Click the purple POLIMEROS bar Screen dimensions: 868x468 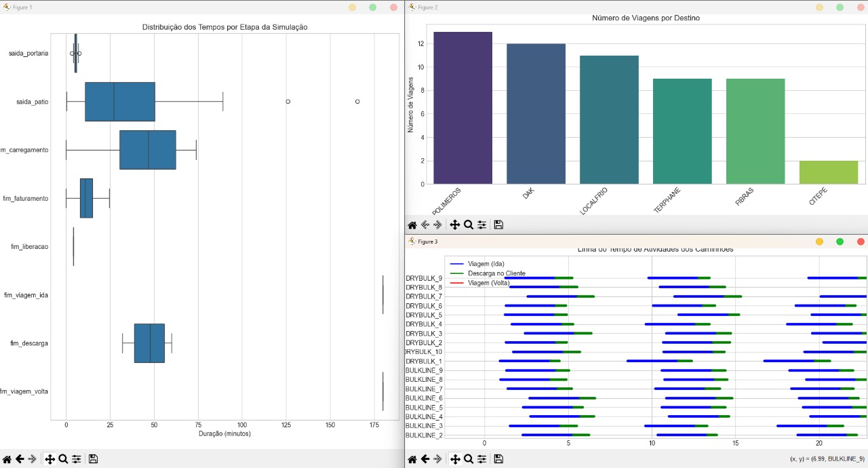point(462,107)
